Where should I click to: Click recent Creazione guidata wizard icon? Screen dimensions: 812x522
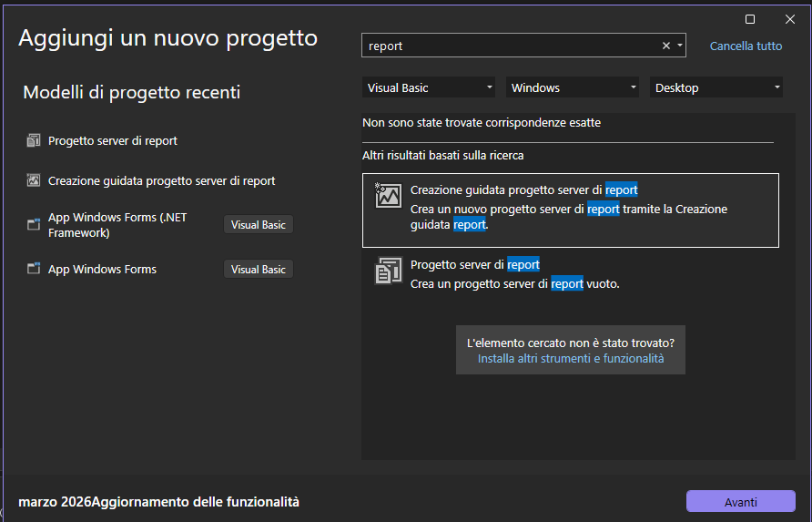[x=34, y=180]
